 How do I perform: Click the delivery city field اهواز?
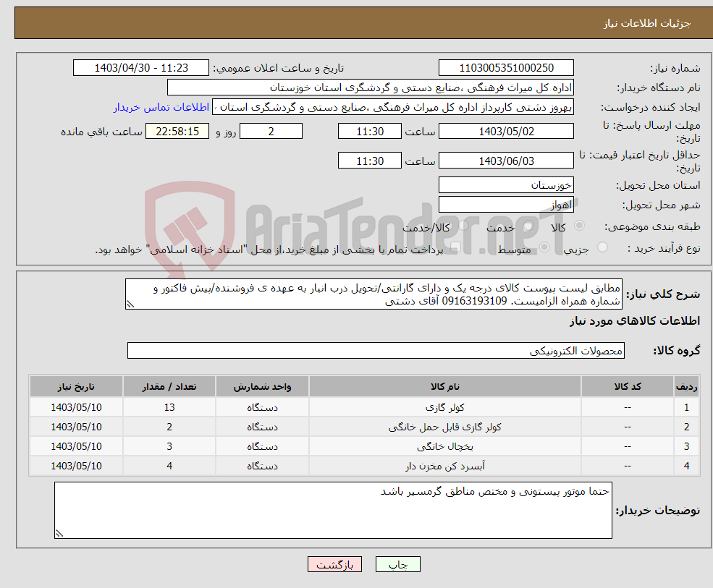506,205
